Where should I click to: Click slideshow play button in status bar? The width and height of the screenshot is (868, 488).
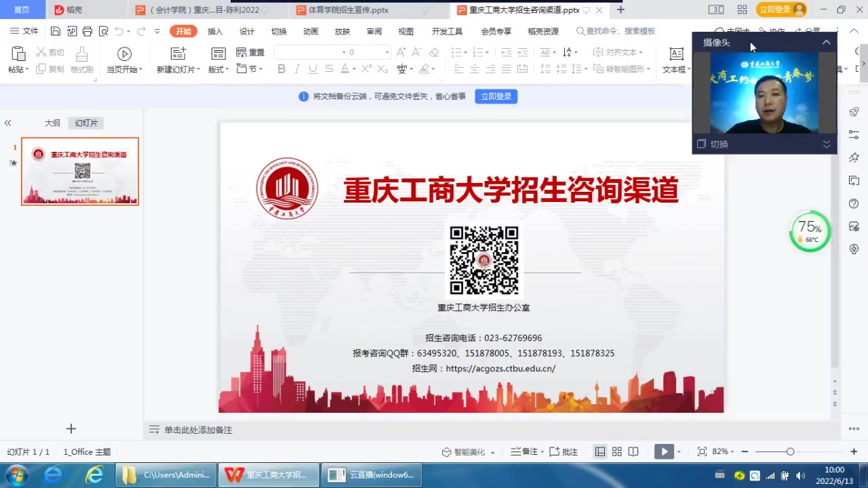click(664, 451)
